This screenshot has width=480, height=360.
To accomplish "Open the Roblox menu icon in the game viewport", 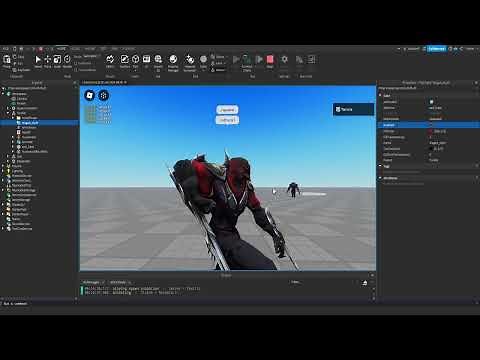I will pyautogui.click(x=90, y=95).
